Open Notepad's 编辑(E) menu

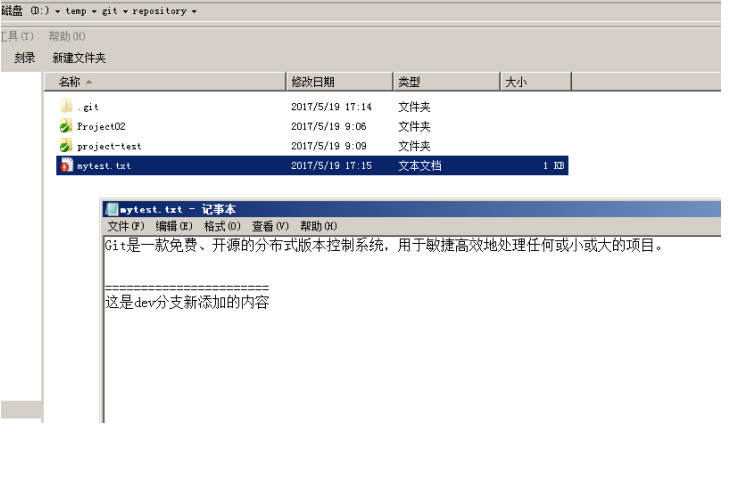[174, 226]
